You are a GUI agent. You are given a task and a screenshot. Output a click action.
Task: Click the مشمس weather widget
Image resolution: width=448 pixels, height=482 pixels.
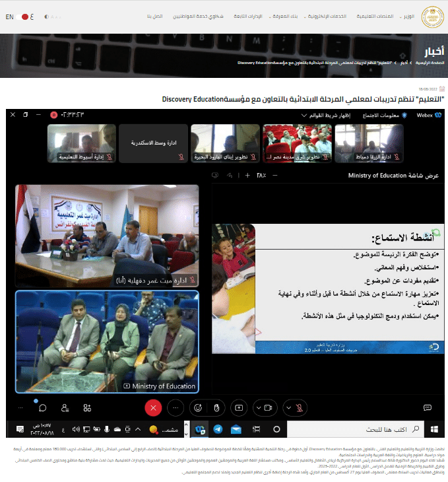164,429
